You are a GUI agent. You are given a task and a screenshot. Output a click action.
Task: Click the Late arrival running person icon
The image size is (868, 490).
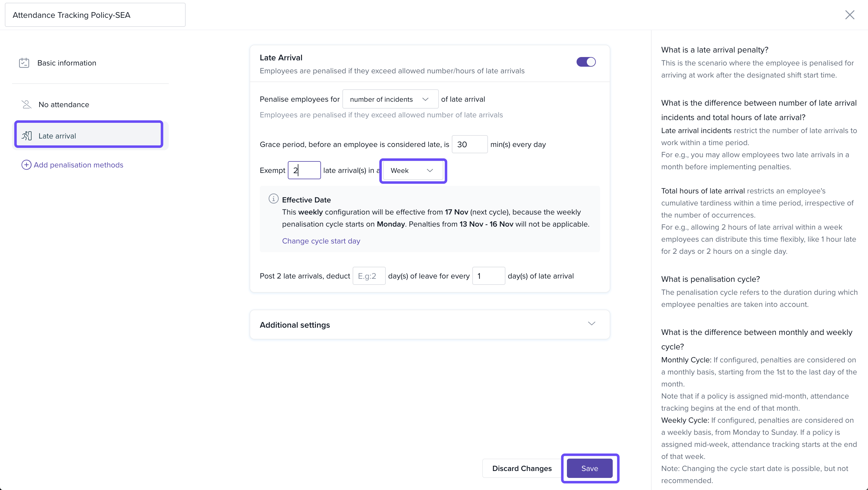coord(27,136)
